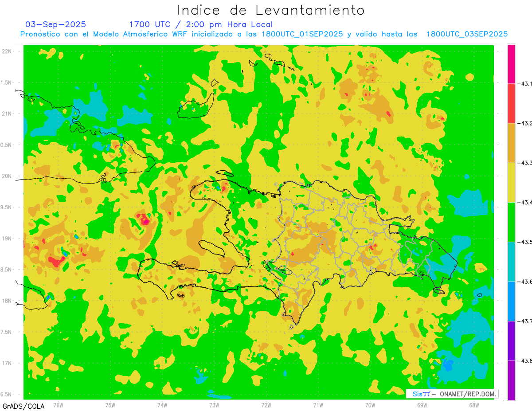Select the date text "03-Sep-2025"
532x411 pixels.
(x=56, y=24)
